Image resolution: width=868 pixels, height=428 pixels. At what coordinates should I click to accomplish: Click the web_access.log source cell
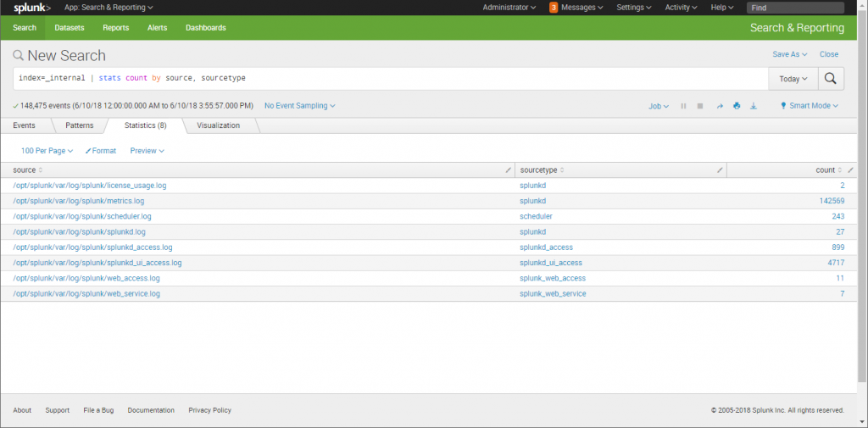point(86,279)
